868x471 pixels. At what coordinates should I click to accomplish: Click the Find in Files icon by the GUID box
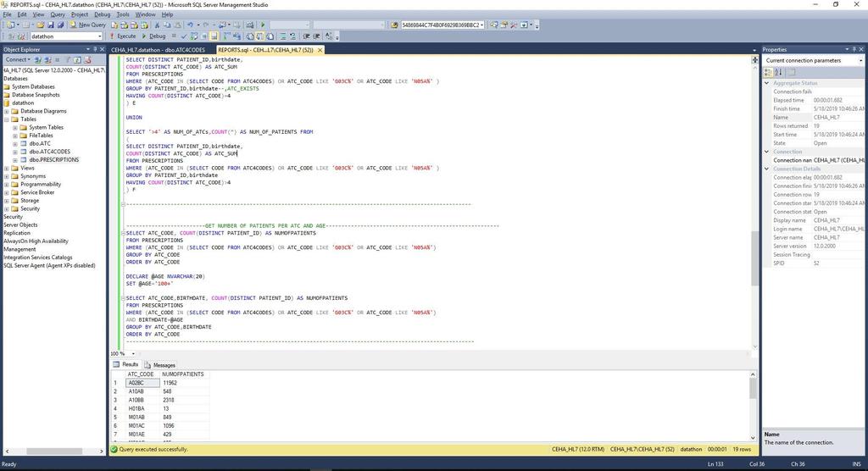coord(394,25)
